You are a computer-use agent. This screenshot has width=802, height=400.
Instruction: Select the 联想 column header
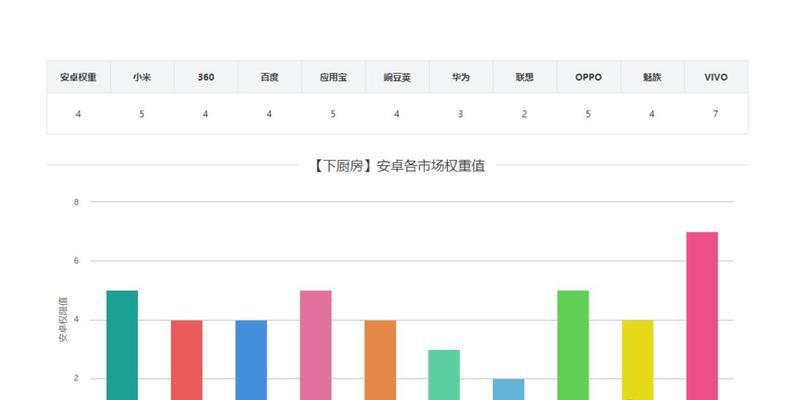(524, 77)
